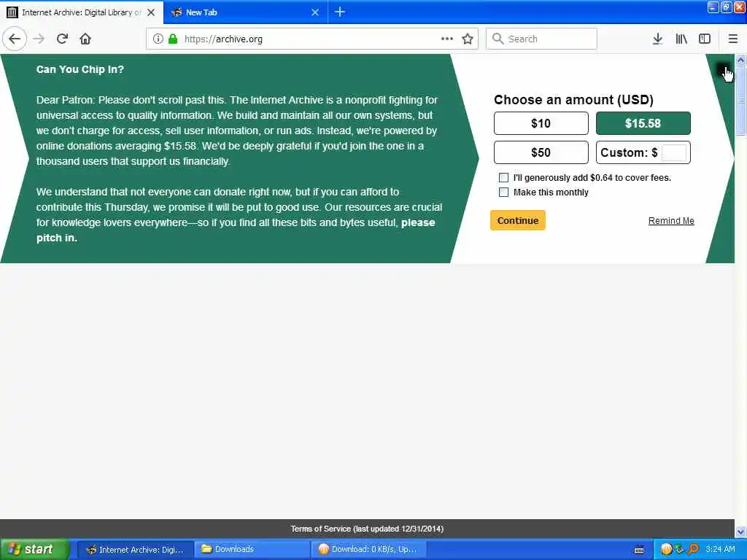Switch to the New Tab tab

245,12
